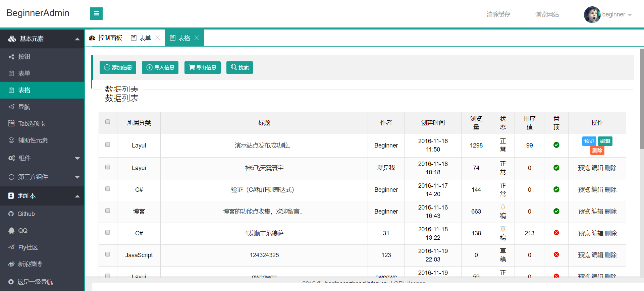Screen dimensions: 644x291
Task: Click the 新浪微博 weibo icon
Action: point(11,264)
